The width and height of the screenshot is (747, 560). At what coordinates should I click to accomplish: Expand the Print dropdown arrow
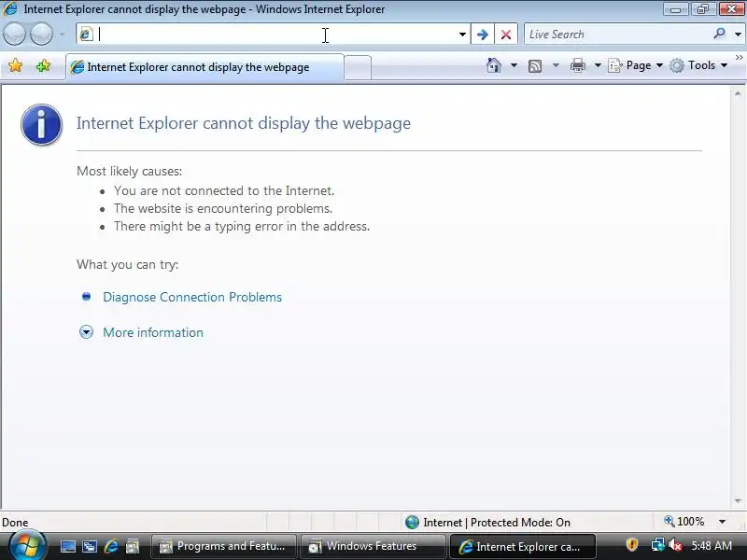coord(598,65)
